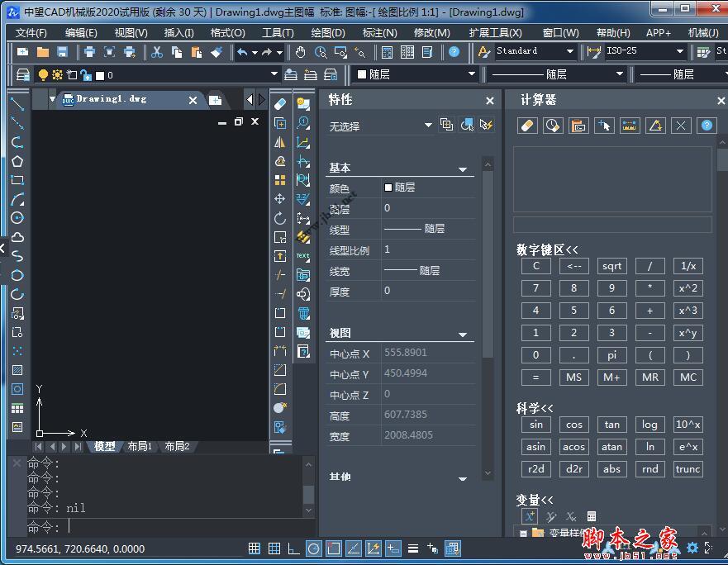Select the Table tool
Image resolution: width=728 pixels, height=565 pixels.
(17, 408)
